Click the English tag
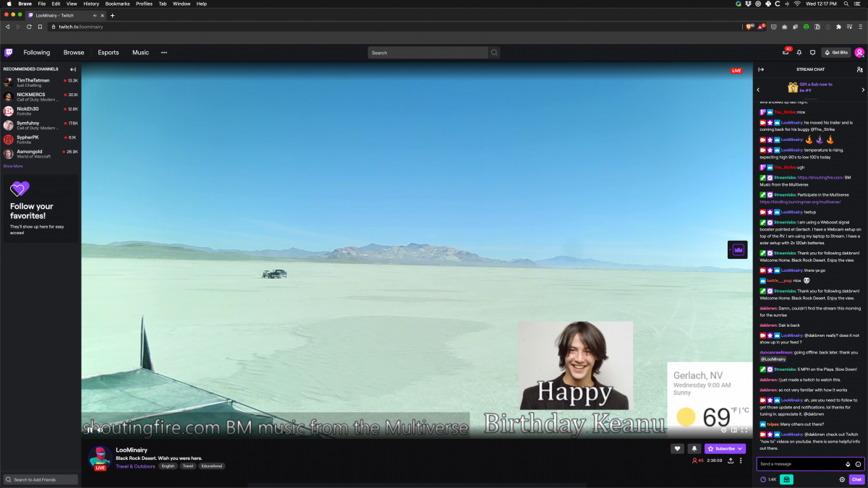This screenshot has height=488, width=868. [x=169, y=466]
